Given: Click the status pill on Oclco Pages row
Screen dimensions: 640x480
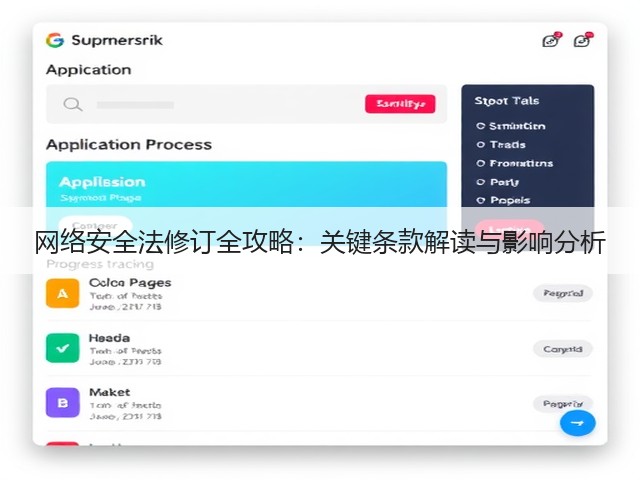Looking at the screenshot, I should (563, 293).
